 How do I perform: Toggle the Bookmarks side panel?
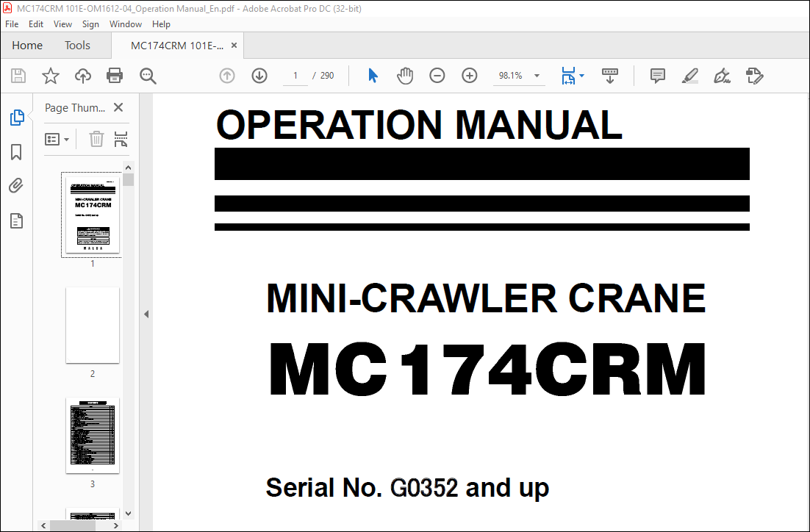[x=16, y=152]
